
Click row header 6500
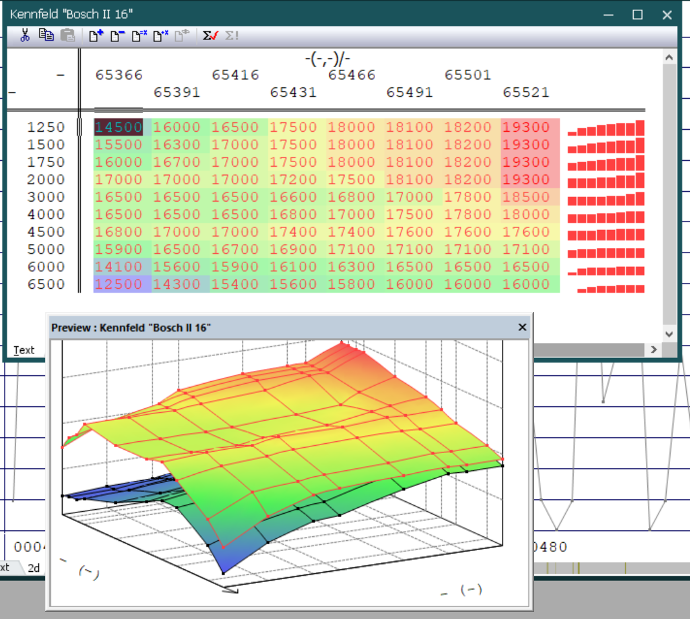[46, 284]
